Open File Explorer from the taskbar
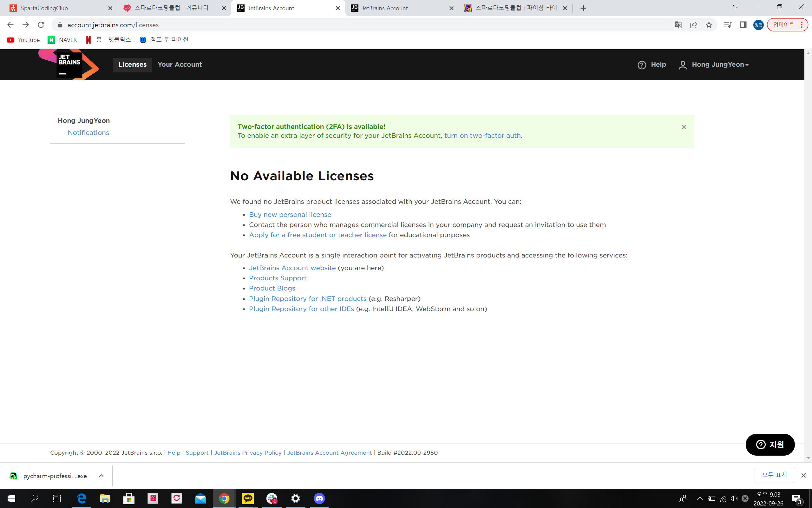 coord(105,498)
